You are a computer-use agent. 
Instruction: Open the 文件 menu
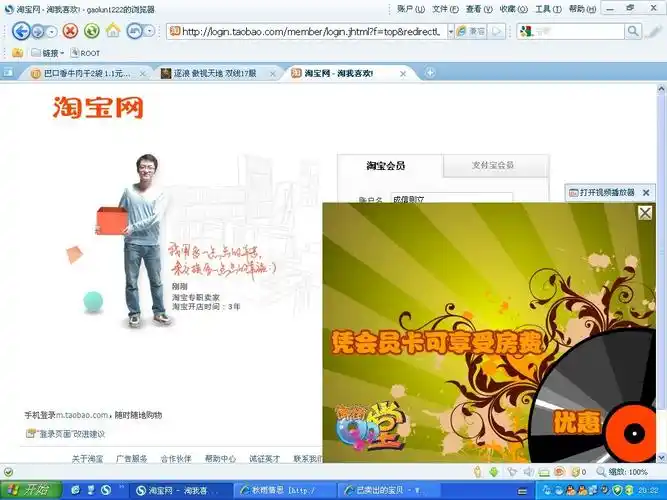coord(445,9)
